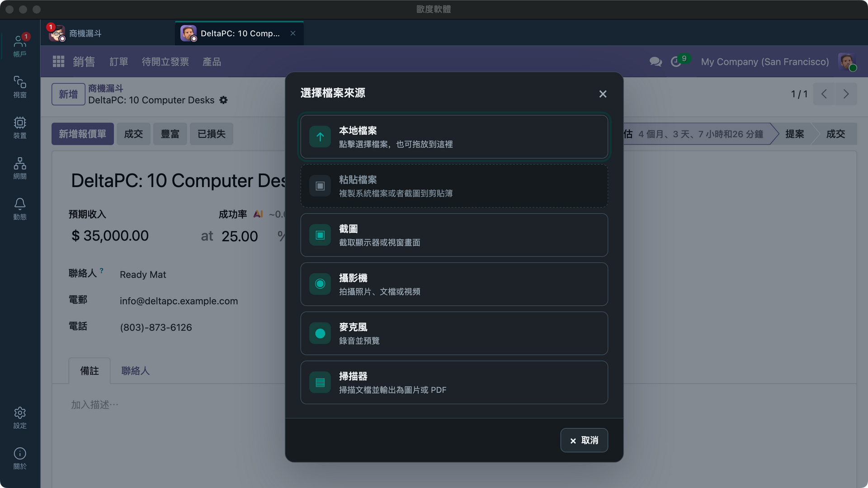Choose the 截圖 screenshot option
The height and width of the screenshot is (488, 868).
coord(454,235)
